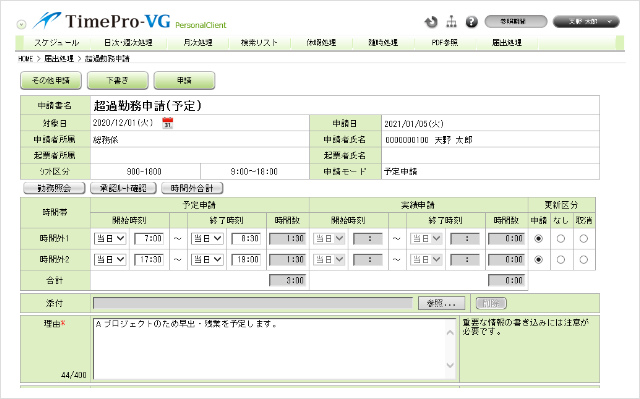
Task: Open 時間外2 end day 当日 dropdown
Action: coord(207,259)
